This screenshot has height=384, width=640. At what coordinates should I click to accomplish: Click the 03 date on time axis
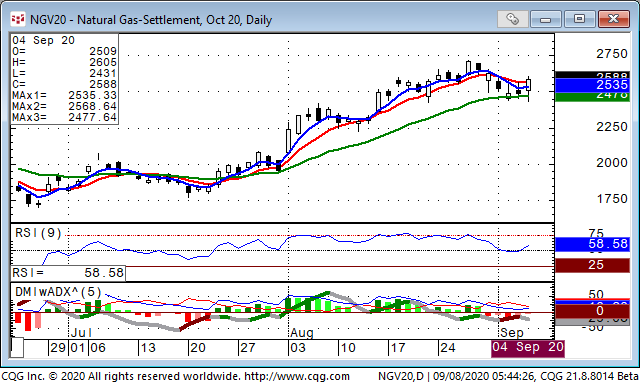click(298, 348)
